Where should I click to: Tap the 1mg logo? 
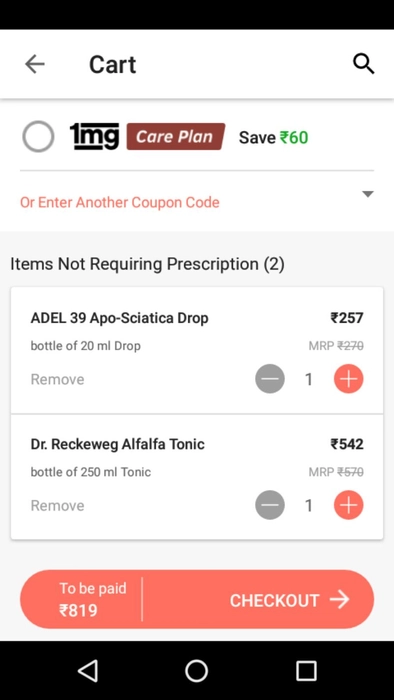(x=94, y=136)
